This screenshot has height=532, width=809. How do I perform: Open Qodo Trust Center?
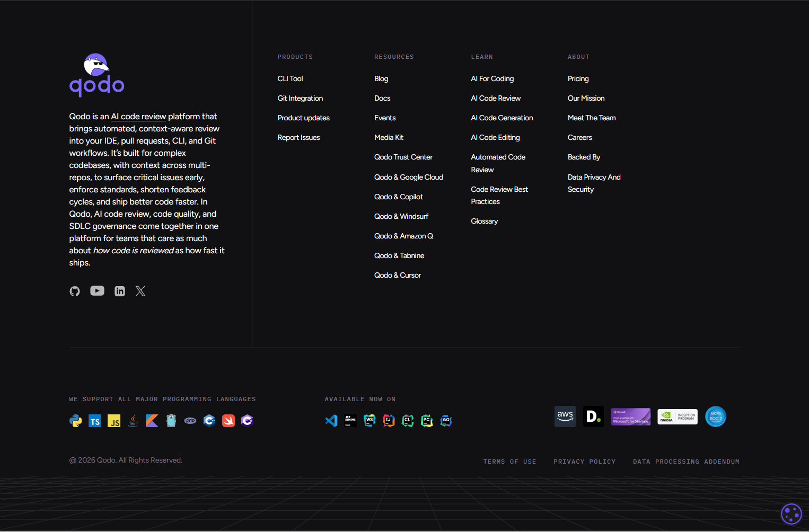pos(403,157)
